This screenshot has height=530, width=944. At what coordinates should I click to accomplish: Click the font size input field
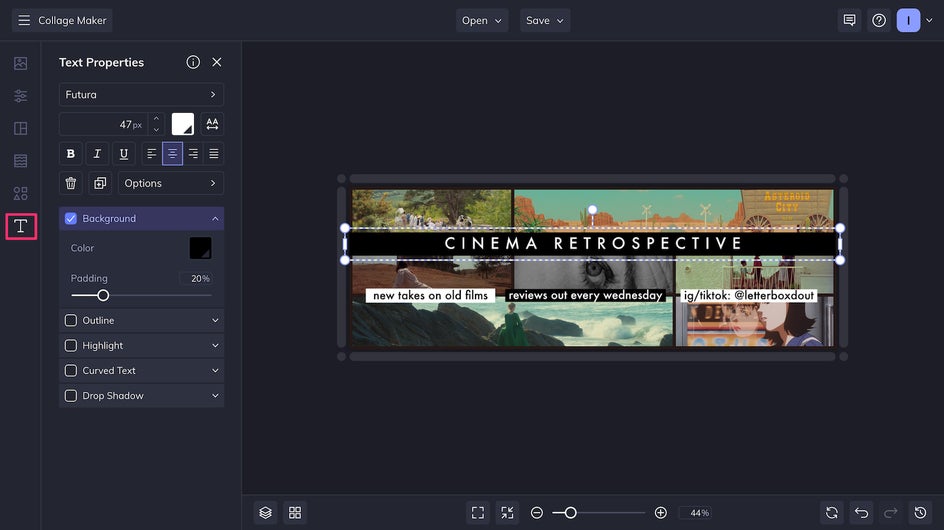(x=104, y=124)
